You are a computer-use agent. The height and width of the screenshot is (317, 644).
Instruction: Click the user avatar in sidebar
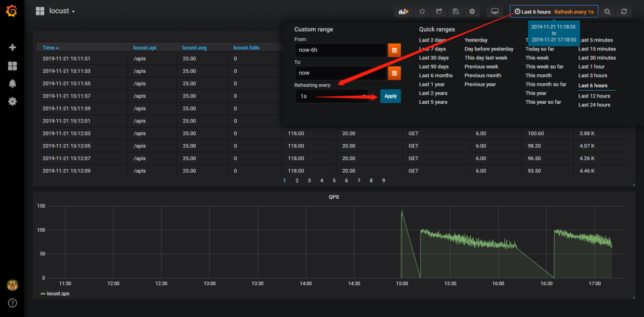click(x=12, y=285)
